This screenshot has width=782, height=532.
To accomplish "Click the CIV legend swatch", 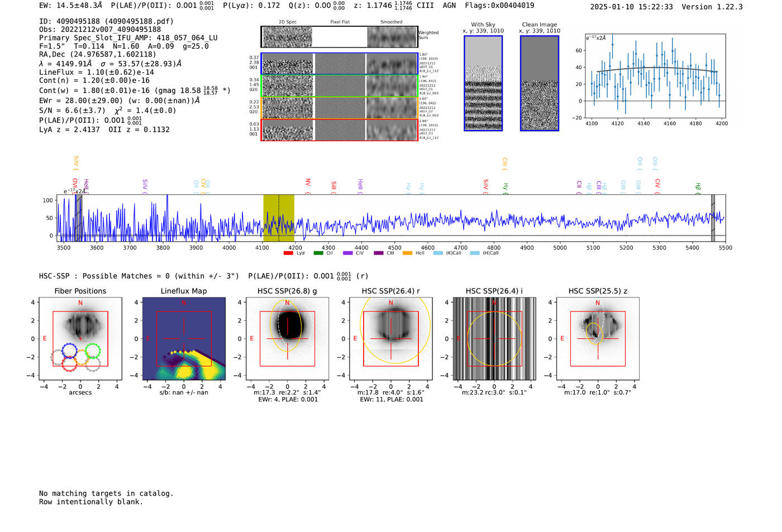I will [348, 253].
